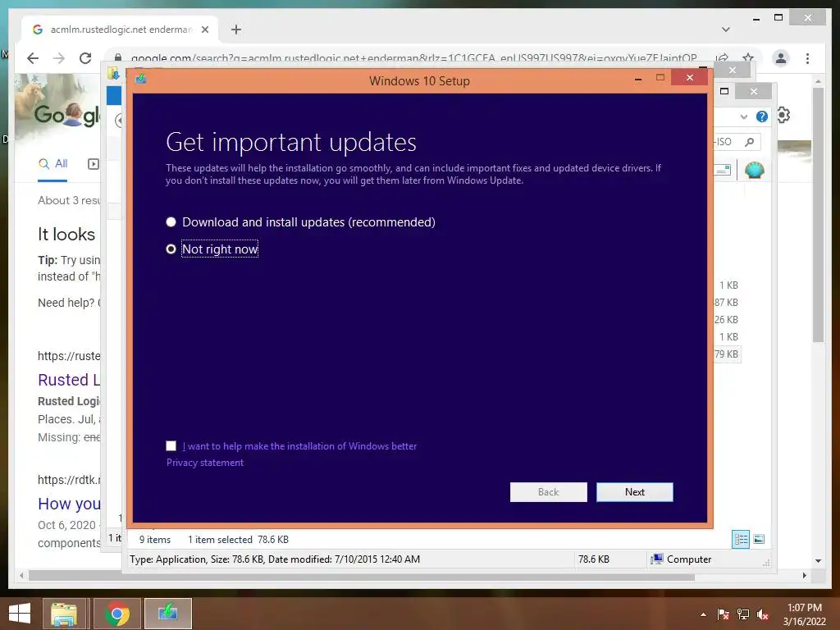Viewport: 840px width, 630px height.
Task: Open the taskbar clock 1:07 PM
Action: click(804, 614)
